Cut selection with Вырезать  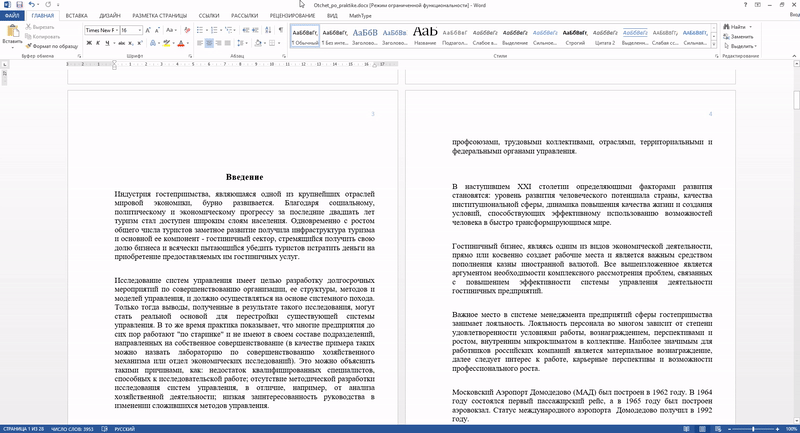40,27
